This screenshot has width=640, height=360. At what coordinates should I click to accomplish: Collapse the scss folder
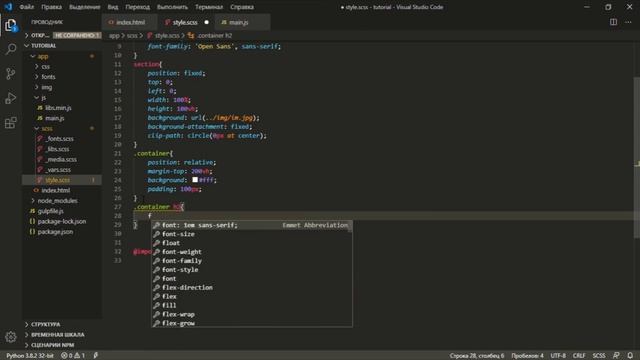point(62,128)
